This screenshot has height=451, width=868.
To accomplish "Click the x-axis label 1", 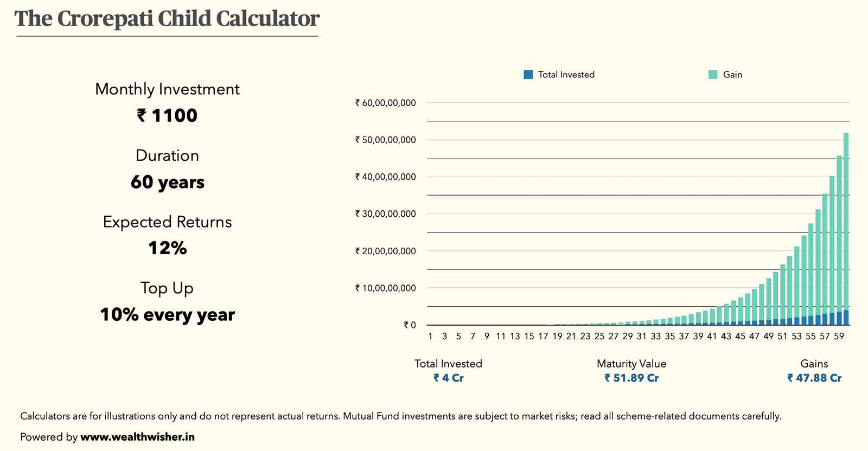I will coord(430,336).
